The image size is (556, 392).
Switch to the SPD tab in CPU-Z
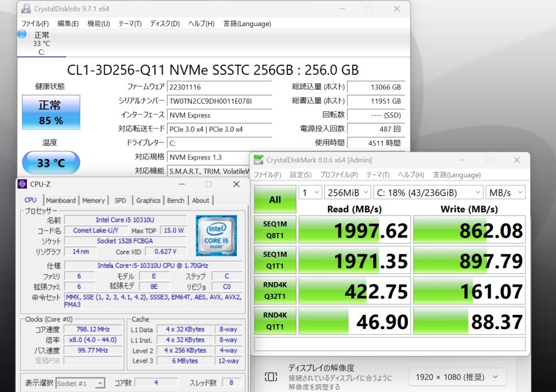pos(120,200)
